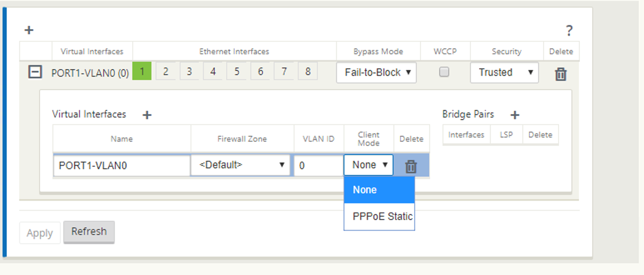The width and height of the screenshot is (644, 275).
Task: Open the Trusted security dropdown
Action: click(505, 72)
